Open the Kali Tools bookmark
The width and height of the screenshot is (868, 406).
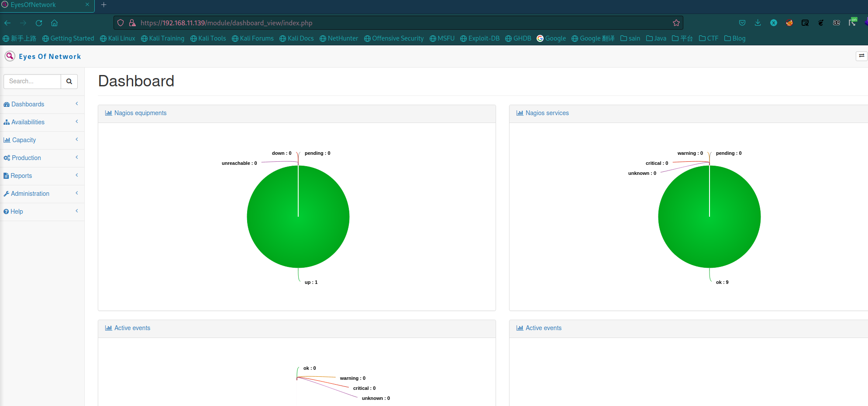(x=208, y=38)
